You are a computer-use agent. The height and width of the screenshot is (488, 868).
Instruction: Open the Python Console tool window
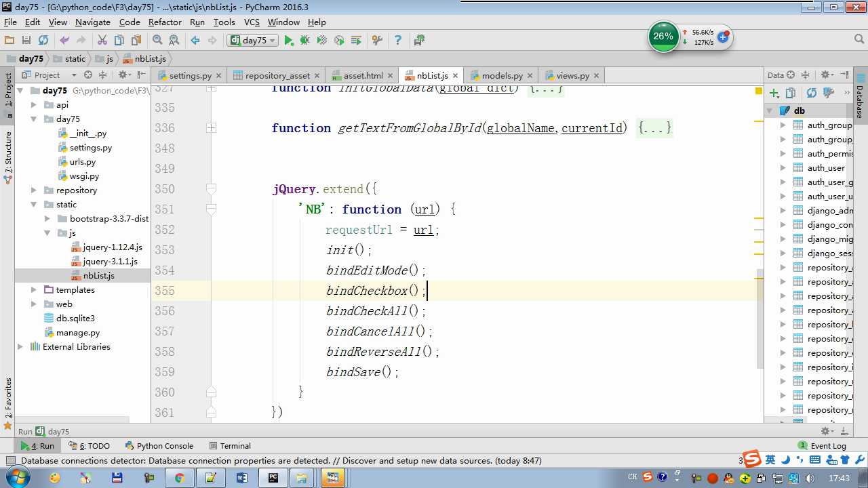[x=160, y=446]
